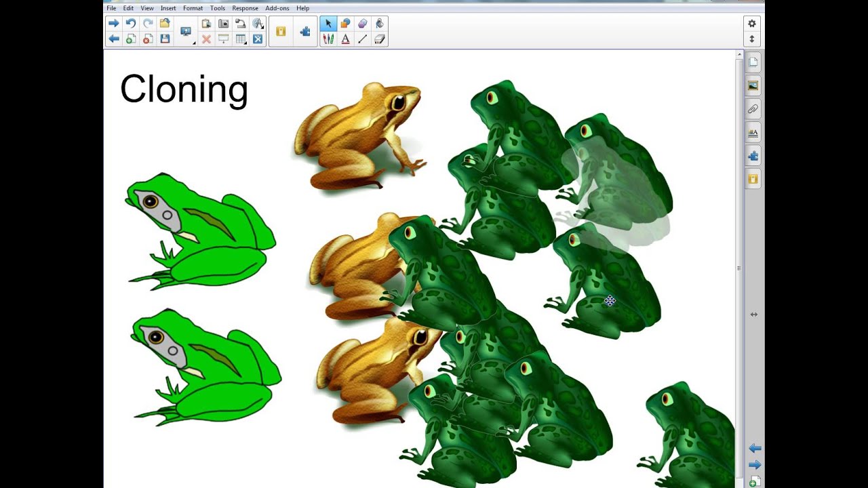Select the Text tool with letter A
The image size is (868, 488).
[345, 39]
